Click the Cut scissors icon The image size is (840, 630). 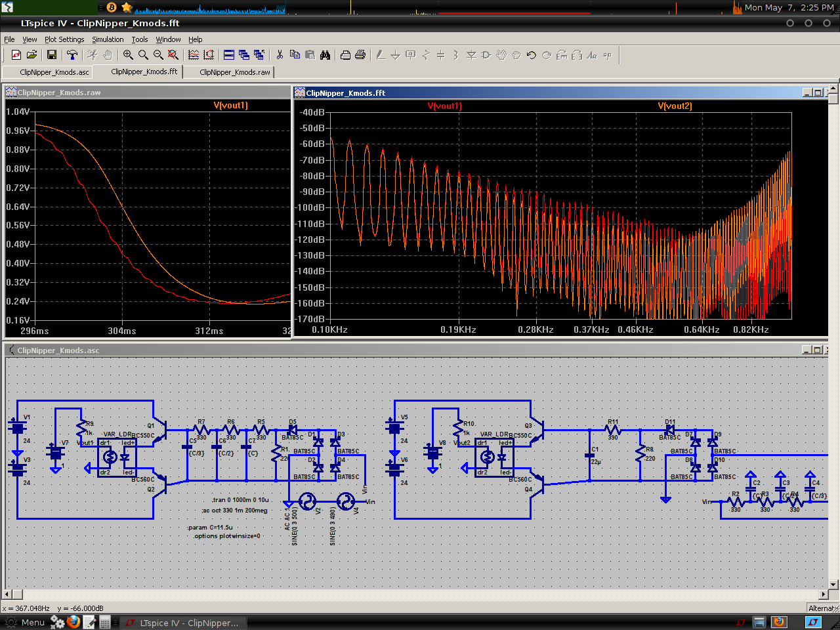280,55
